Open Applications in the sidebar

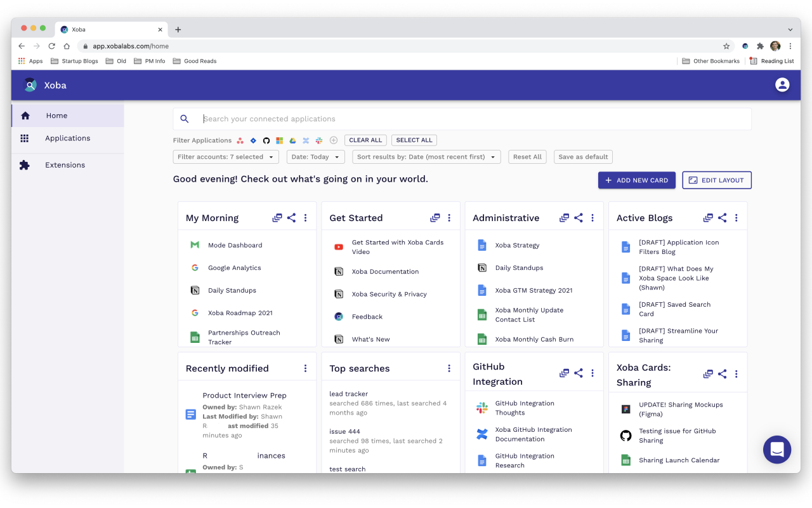[68, 138]
